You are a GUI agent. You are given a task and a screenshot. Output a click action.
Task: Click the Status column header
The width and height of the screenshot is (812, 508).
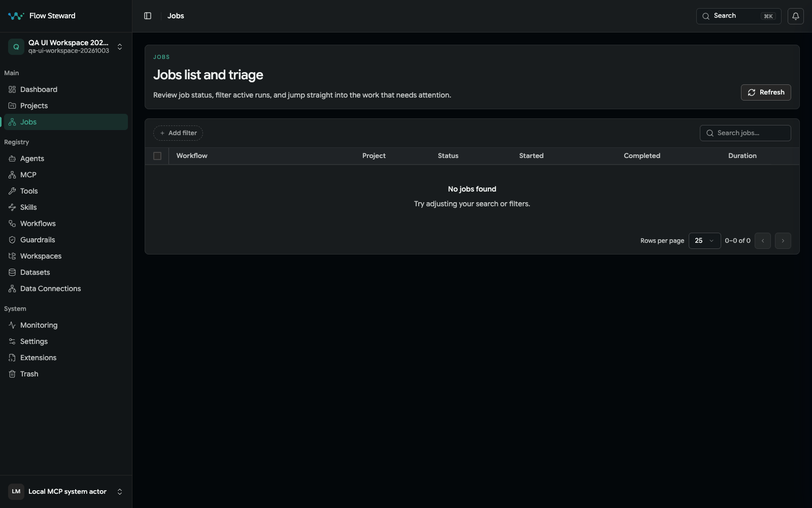click(448, 156)
